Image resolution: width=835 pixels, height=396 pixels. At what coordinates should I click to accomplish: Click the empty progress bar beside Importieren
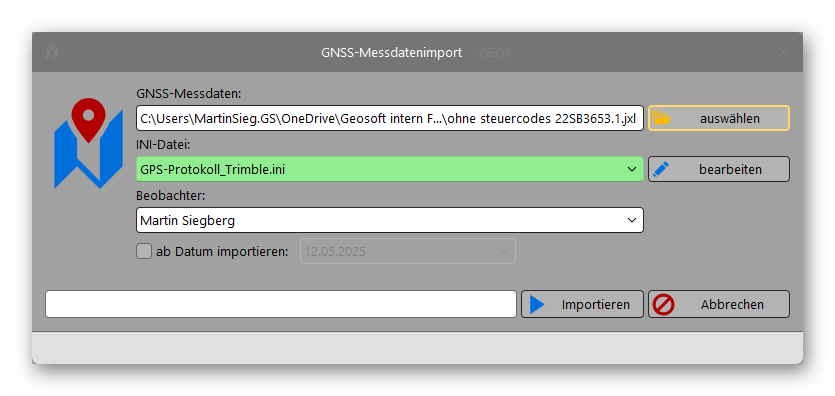click(281, 304)
